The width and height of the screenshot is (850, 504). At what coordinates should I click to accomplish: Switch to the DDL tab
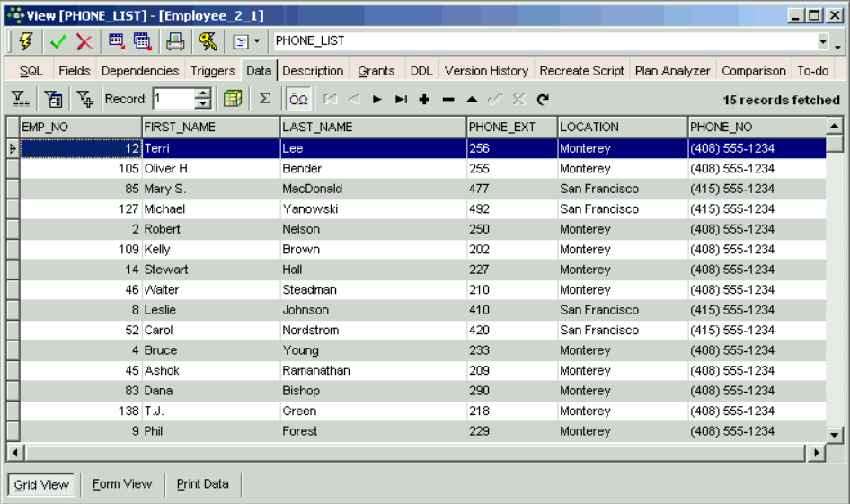(x=421, y=71)
